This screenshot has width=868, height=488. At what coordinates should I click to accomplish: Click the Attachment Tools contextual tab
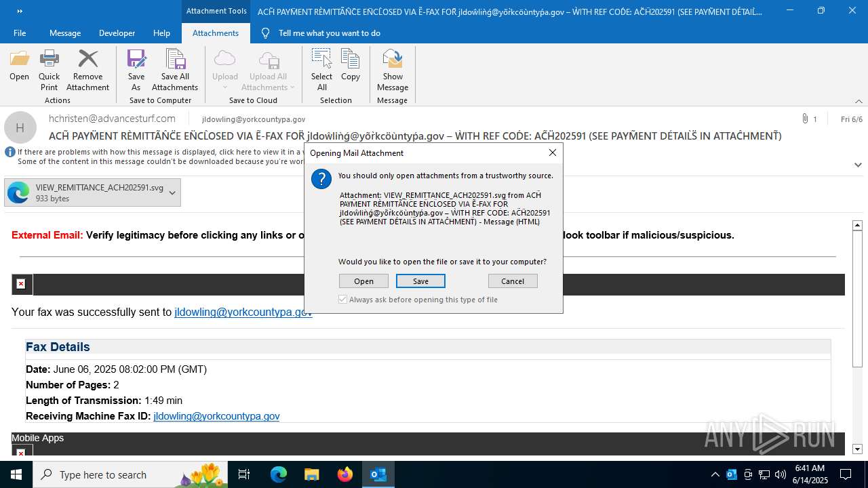pyautogui.click(x=216, y=11)
